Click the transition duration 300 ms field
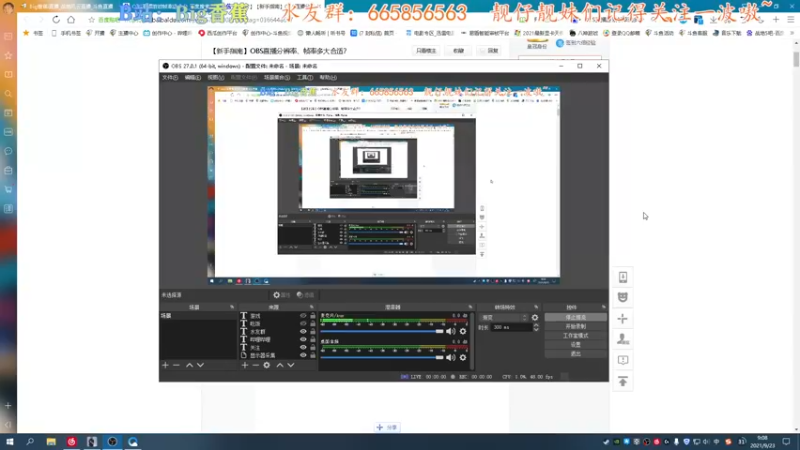 (511, 328)
